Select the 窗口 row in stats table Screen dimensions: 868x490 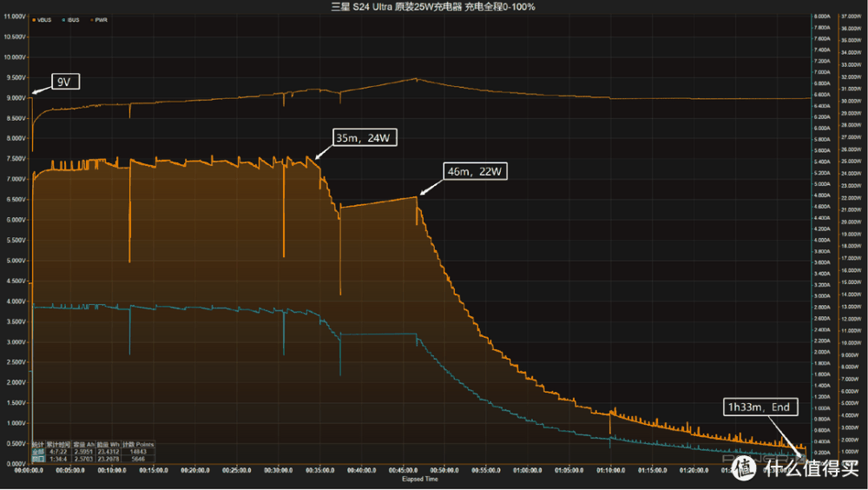tap(37, 458)
